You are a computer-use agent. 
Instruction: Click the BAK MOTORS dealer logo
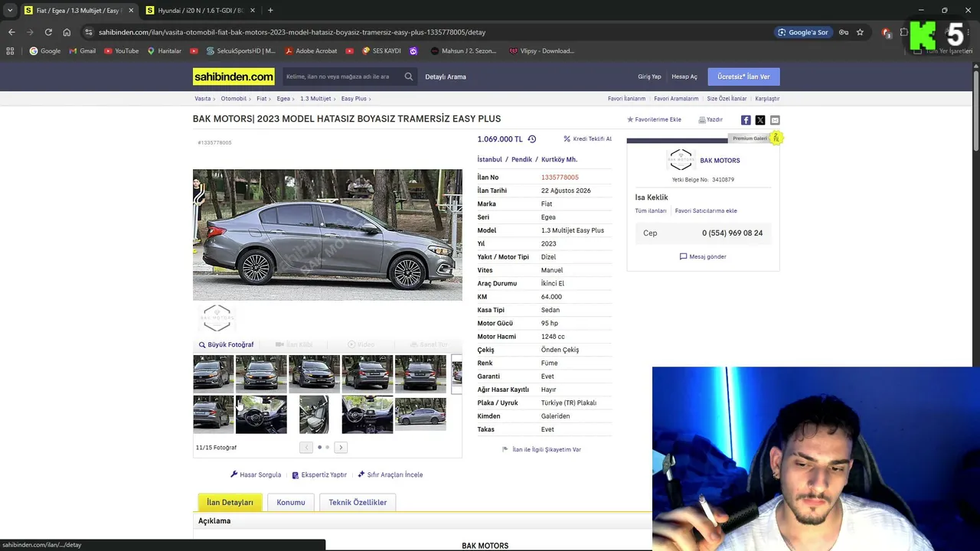point(681,160)
